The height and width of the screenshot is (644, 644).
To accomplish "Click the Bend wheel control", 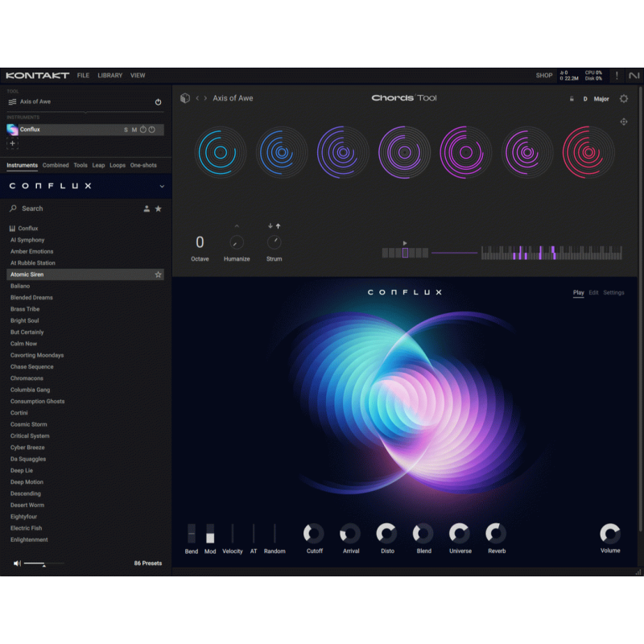I will click(x=192, y=534).
